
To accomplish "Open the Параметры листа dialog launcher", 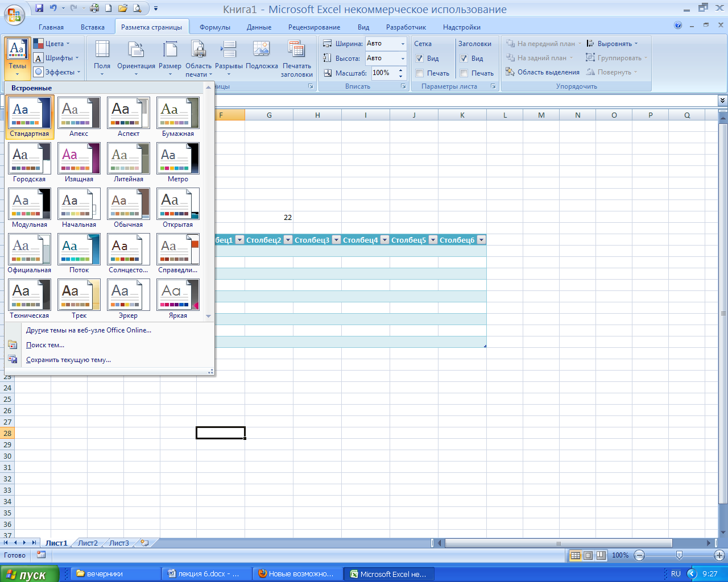I will pyautogui.click(x=493, y=86).
